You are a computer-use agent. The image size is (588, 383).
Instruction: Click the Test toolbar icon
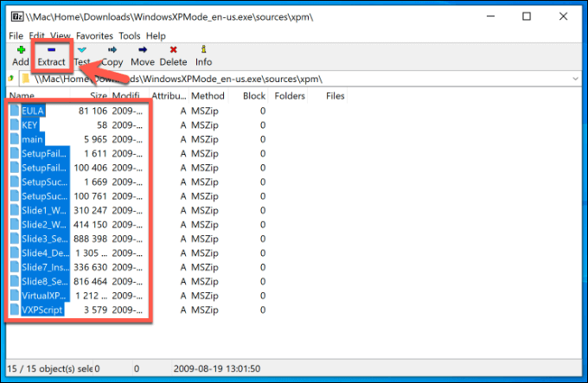(x=82, y=49)
